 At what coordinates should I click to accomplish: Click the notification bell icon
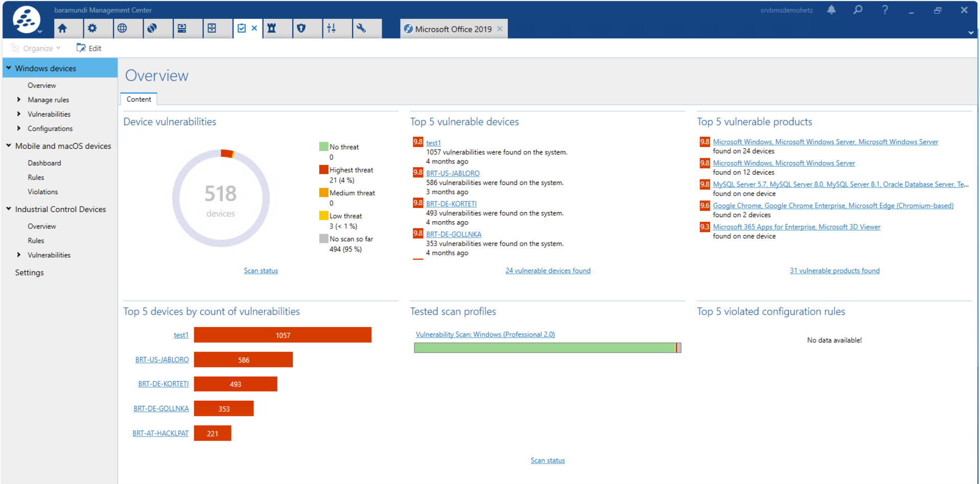coord(831,10)
